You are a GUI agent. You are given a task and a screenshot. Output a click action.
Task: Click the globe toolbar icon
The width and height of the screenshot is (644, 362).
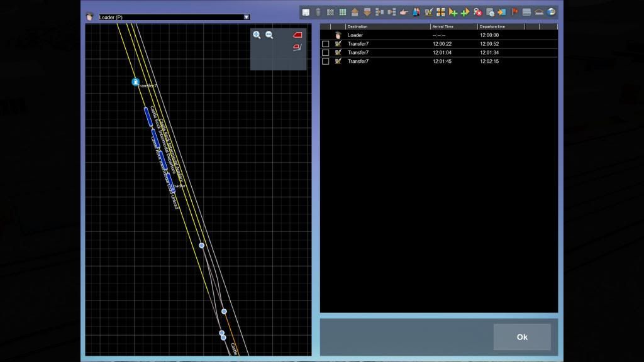pyautogui.click(x=551, y=13)
